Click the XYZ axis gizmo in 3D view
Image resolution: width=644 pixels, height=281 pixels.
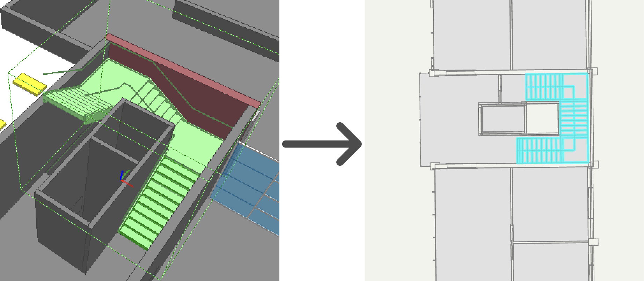coord(126,178)
